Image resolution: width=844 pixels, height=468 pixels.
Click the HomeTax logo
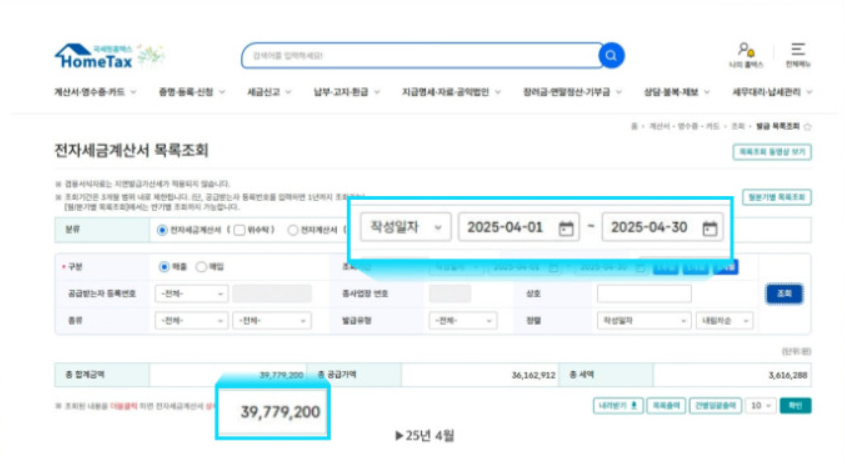pyautogui.click(x=94, y=56)
